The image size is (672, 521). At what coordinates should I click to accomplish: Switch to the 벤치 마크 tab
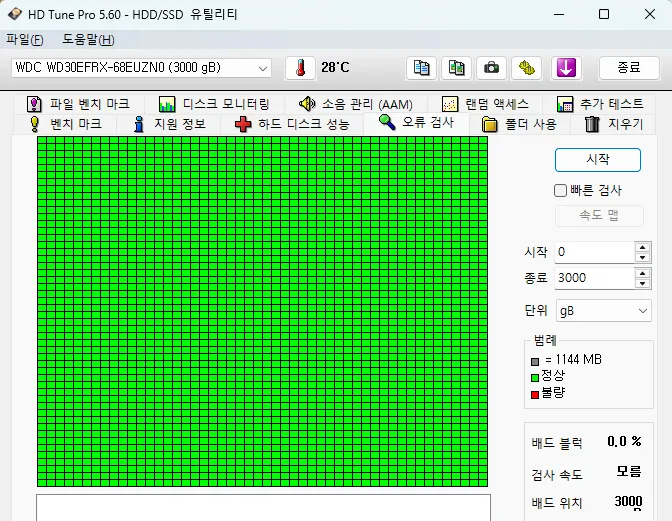(x=65, y=124)
